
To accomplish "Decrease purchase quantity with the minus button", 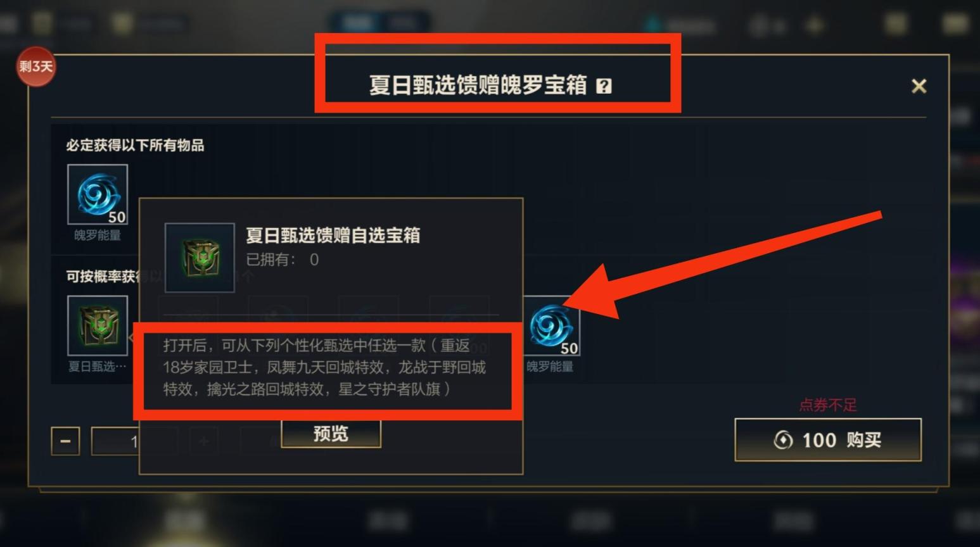I will pos(65,441).
